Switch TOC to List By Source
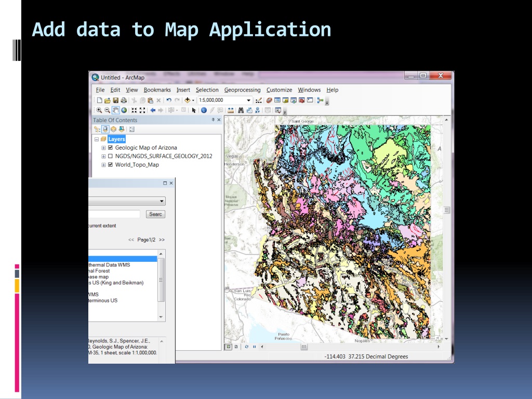532x399 pixels. 105,129
